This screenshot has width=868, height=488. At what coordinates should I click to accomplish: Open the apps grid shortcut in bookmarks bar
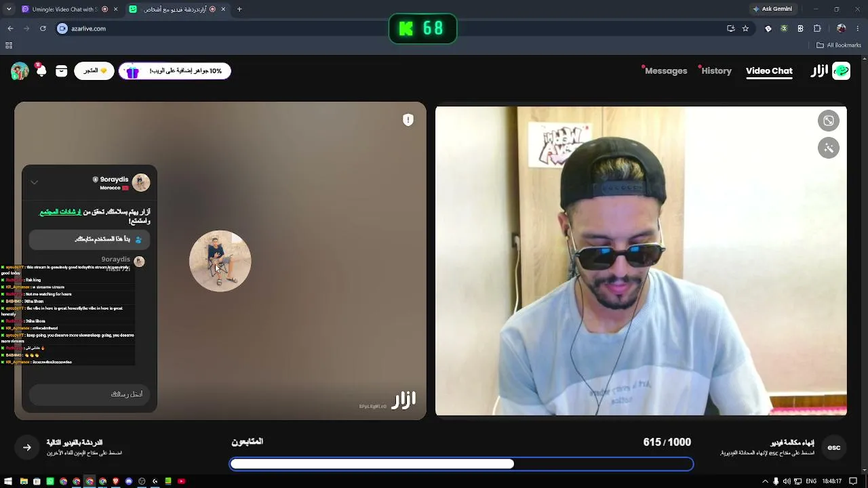point(9,45)
